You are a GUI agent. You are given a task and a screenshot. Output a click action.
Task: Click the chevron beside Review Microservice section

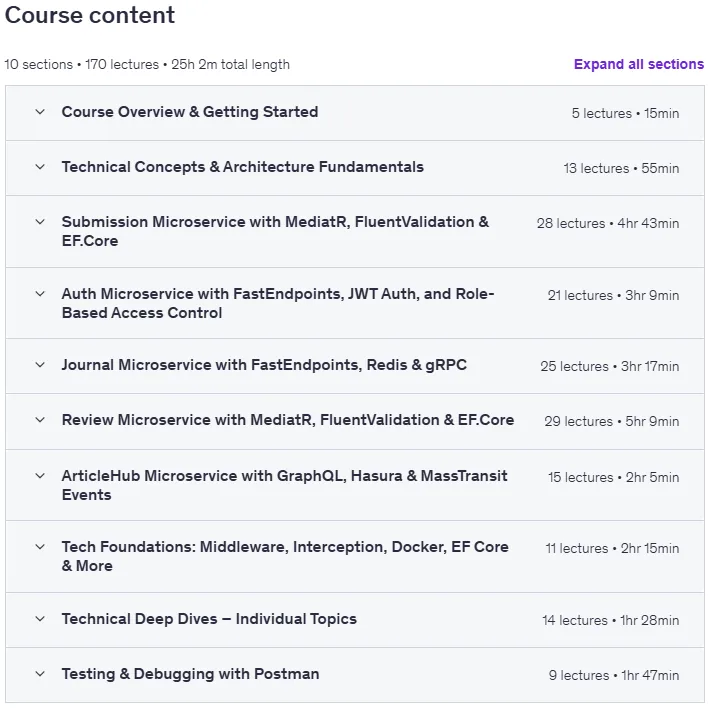point(40,420)
